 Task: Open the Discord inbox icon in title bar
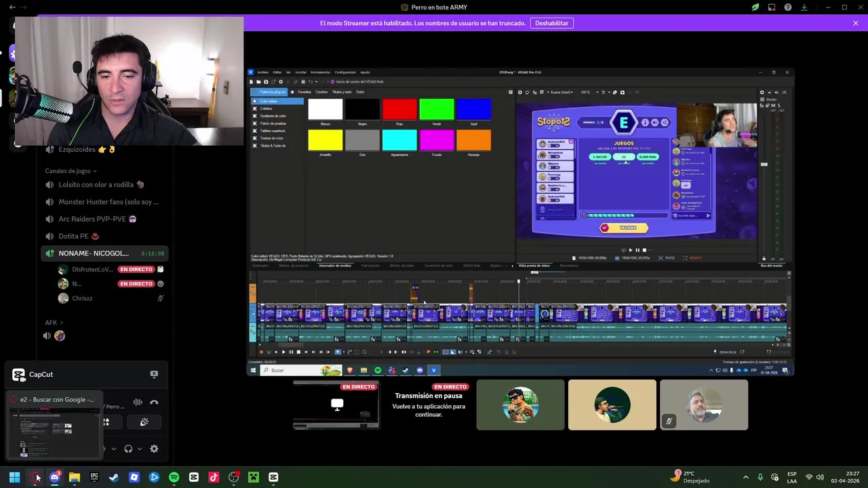pyautogui.click(x=772, y=7)
